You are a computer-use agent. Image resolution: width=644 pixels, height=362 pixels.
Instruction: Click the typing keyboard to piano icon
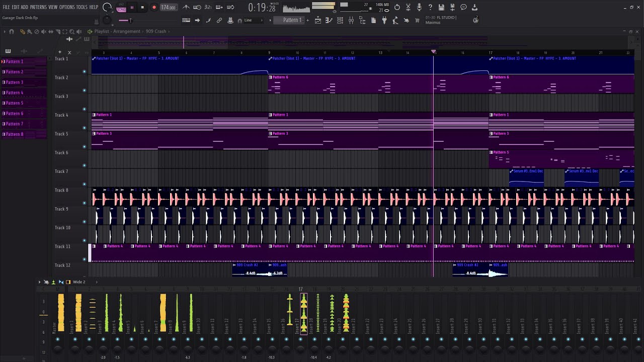coord(186,20)
